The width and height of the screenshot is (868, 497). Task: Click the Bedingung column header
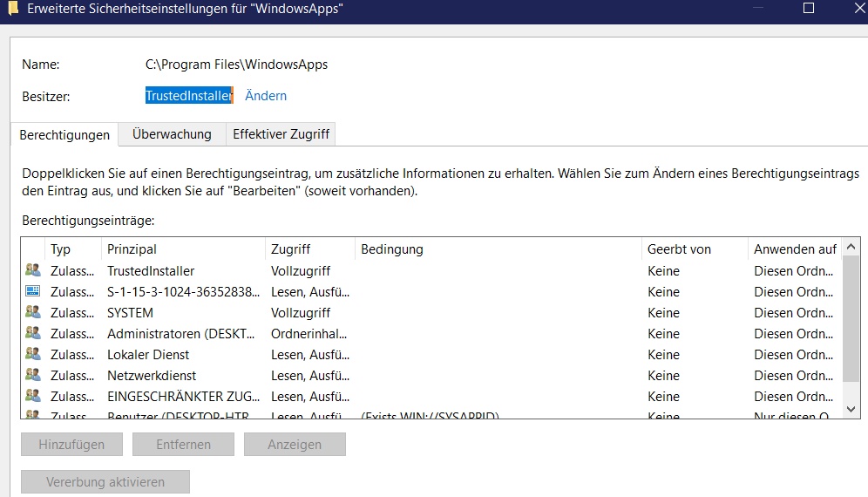pyautogui.click(x=498, y=249)
